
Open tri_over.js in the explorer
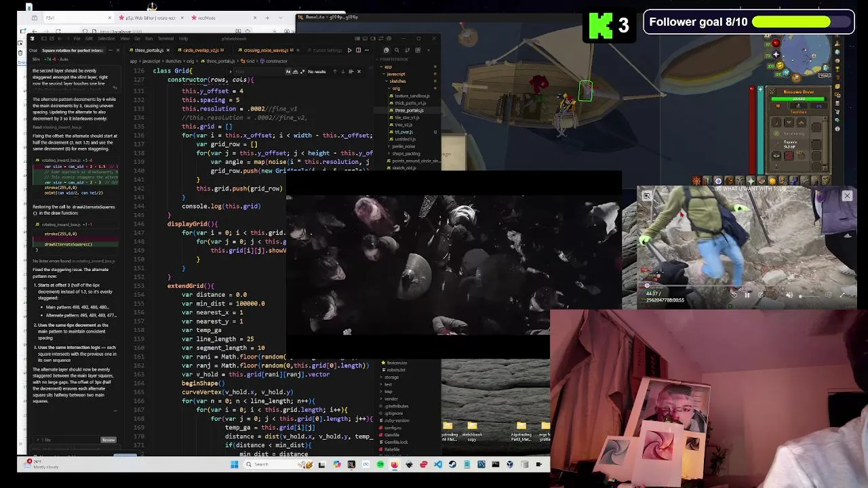(x=403, y=132)
